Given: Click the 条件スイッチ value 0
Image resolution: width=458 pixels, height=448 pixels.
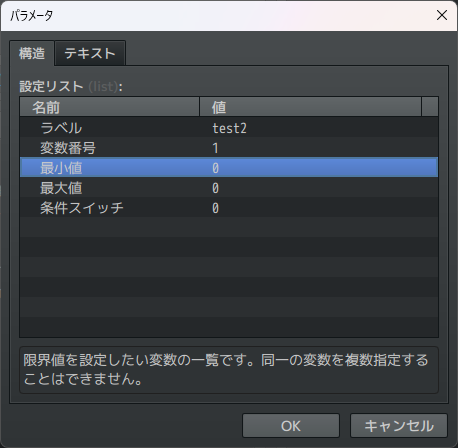Looking at the screenshot, I should pos(215,208).
